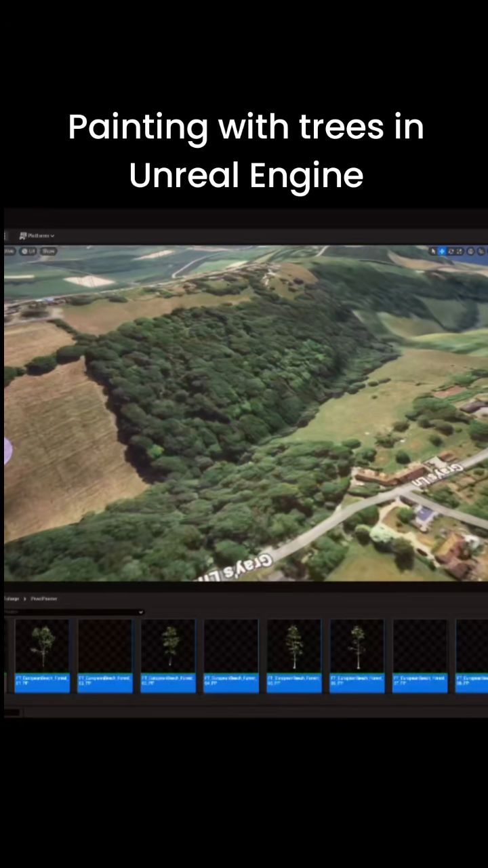The height and width of the screenshot is (868, 488).
Task: Click the PixelFarmer folder in the breadcrumb path
Action: coord(44,599)
